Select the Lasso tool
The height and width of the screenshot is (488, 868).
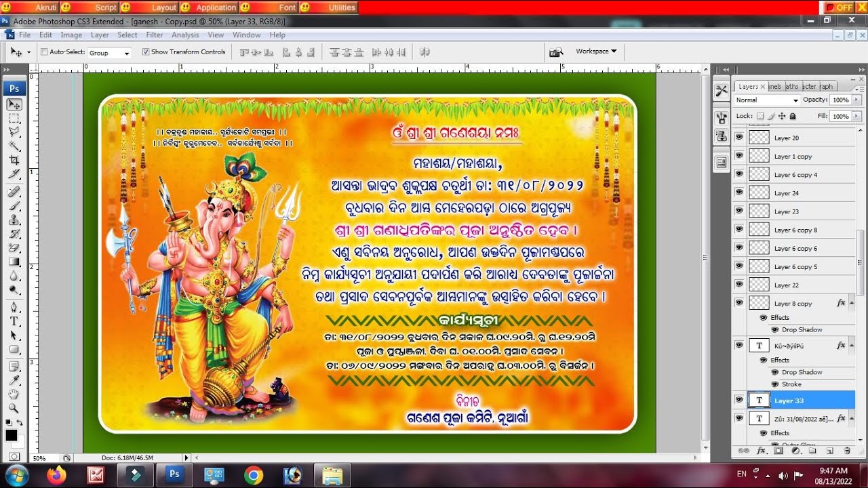tap(14, 132)
